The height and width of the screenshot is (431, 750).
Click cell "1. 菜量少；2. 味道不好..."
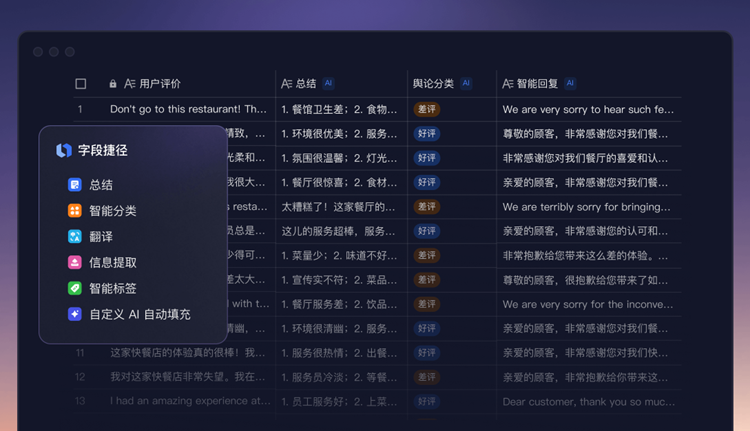click(x=339, y=255)
